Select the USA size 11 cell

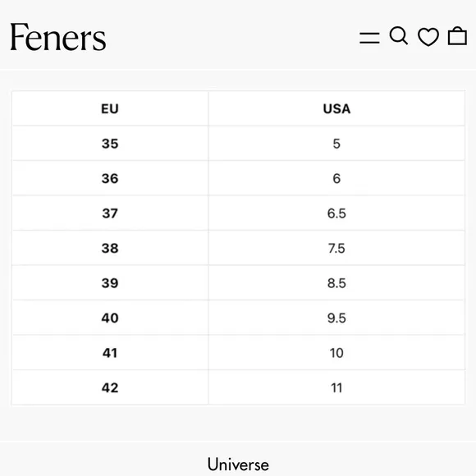click(x=336, y=387)
